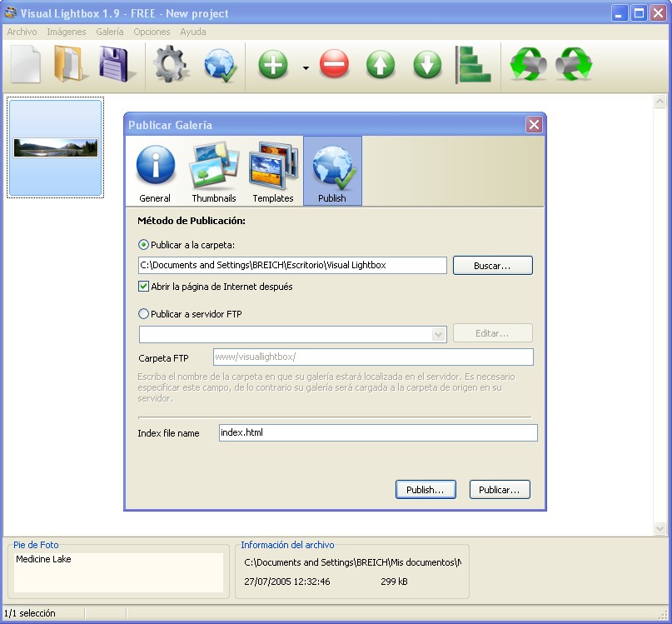672x624 pixels.
Task: Open the Galería menu
Action: click(x=110, y=32)
